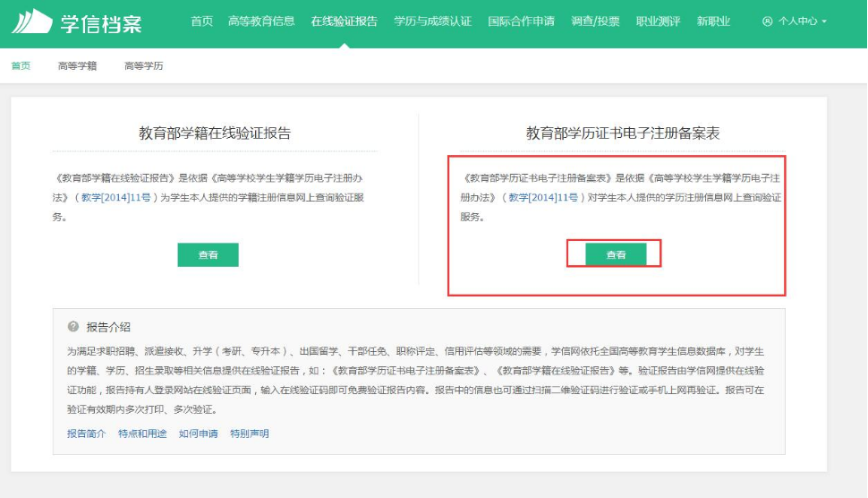Screen dimensions: 868x498
Task: Switch to the 高等学历 sub-tab
Action: point(144,66)
